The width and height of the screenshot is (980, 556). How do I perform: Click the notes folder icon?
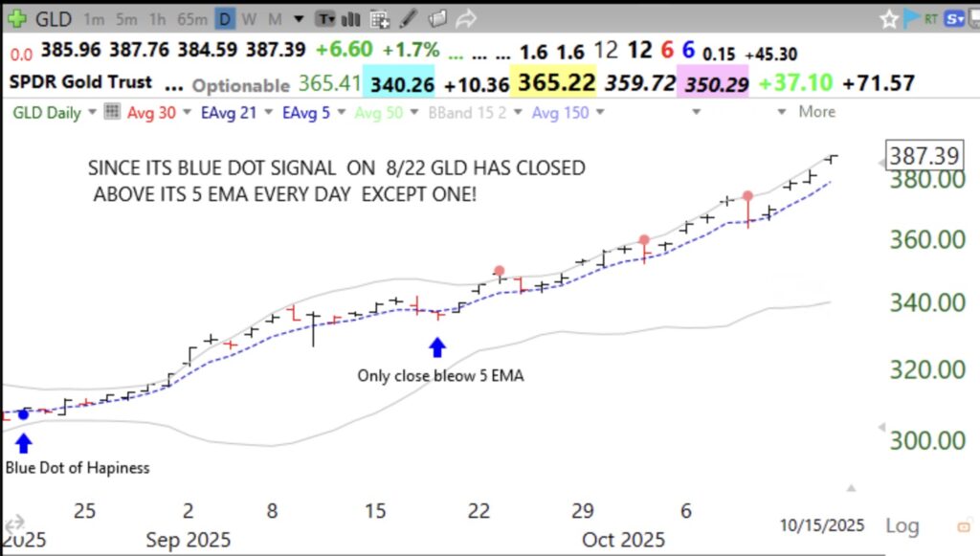pyautogui.click(x=437, y=17)
